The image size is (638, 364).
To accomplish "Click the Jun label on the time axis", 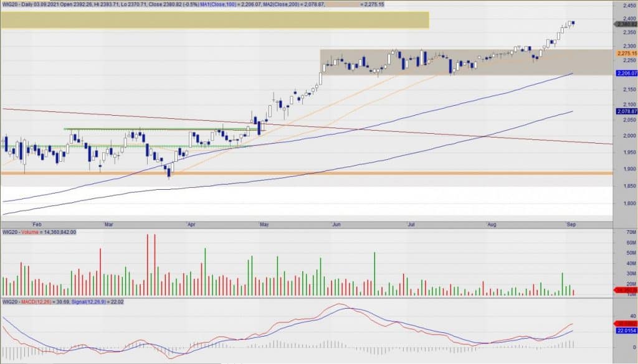I will pyautogui.click(x=337, y=222).
